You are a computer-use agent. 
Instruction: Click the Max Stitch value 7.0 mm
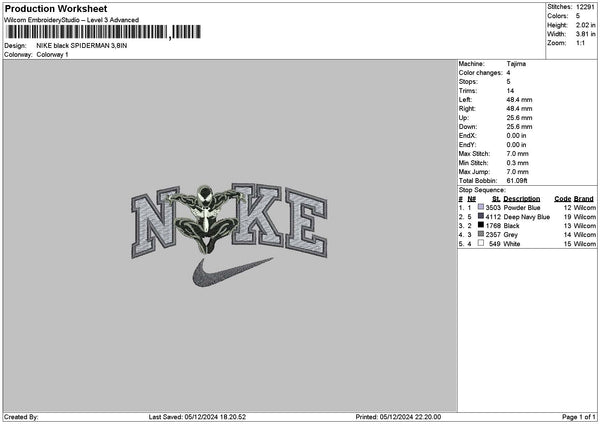[x=517, y=153]
